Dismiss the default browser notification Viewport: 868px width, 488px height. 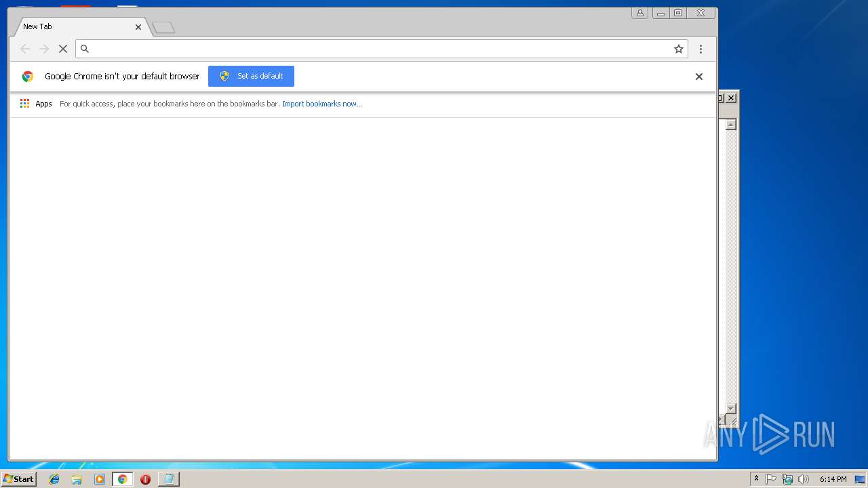699,77
